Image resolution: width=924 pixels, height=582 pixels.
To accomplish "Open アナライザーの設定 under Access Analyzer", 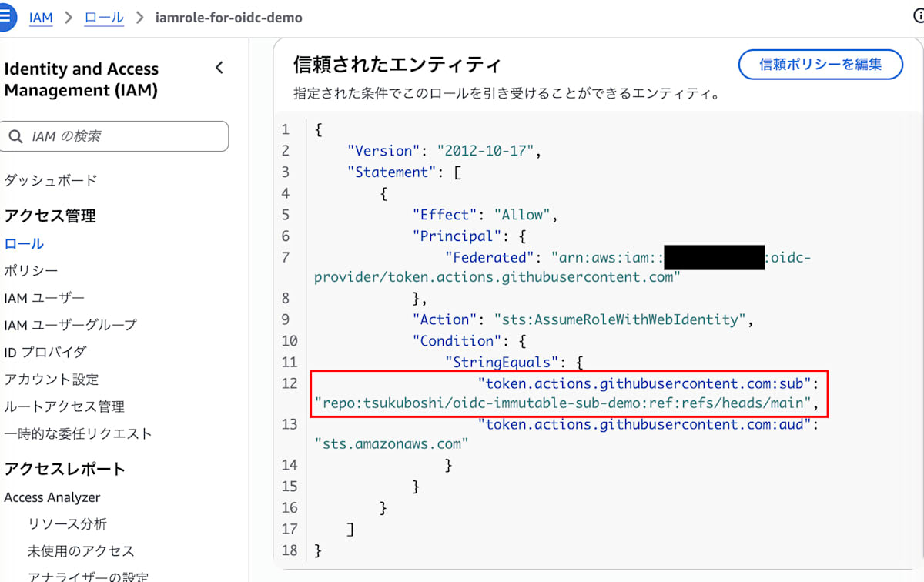I will pos(88,576).
